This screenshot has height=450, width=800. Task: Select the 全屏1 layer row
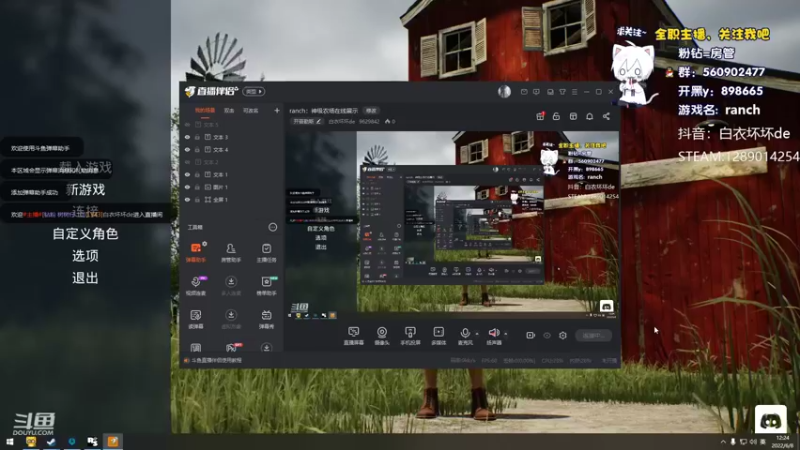(x=232, y=199)
